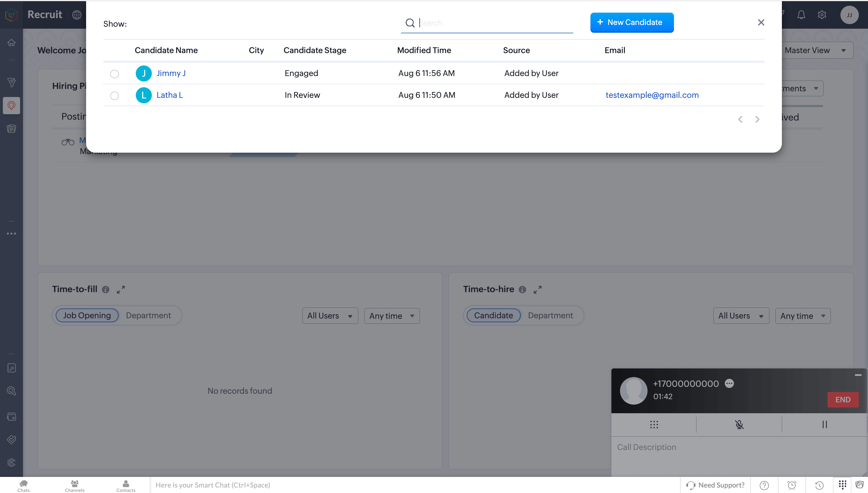Open Master View dropdown
The height and width of the screenshot is (493, 868).
pos(815,51)
